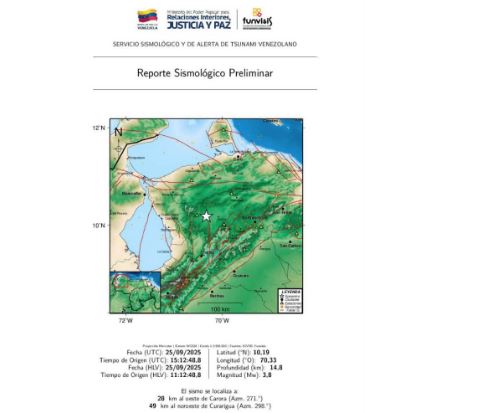Click the 'El sismo se localiza a:' line
495x413 pixels.
(209, 391)
